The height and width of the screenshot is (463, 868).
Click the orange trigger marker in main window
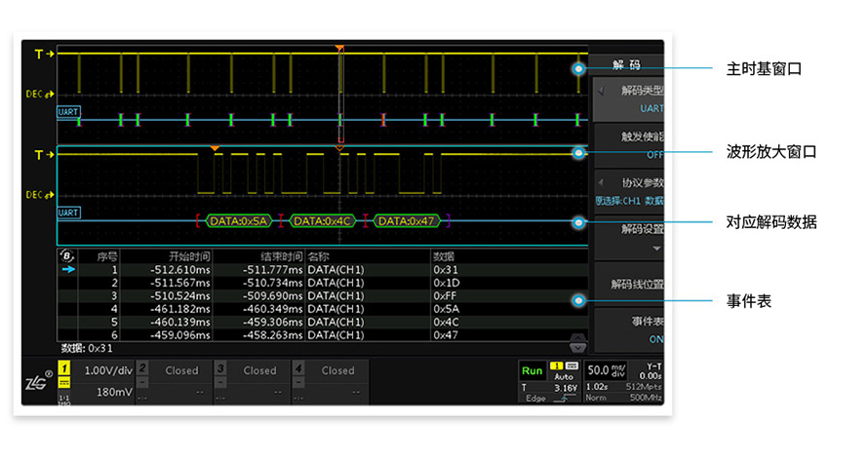339,48
